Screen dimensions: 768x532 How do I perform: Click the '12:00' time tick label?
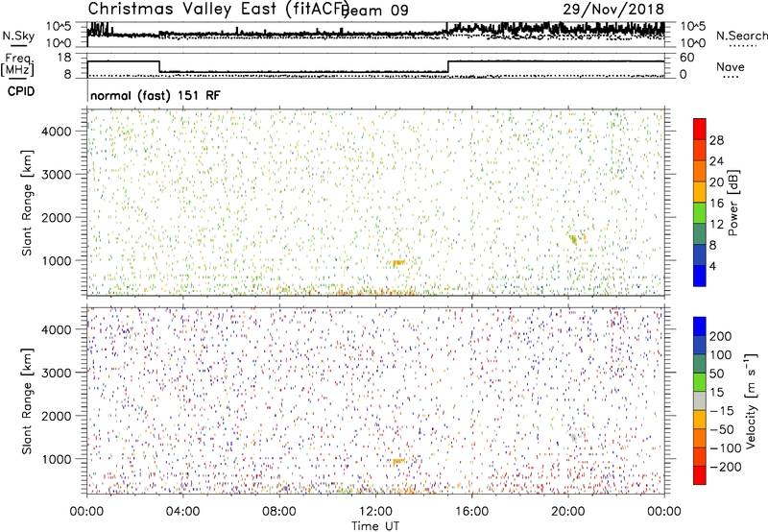[x=375, y=512]
